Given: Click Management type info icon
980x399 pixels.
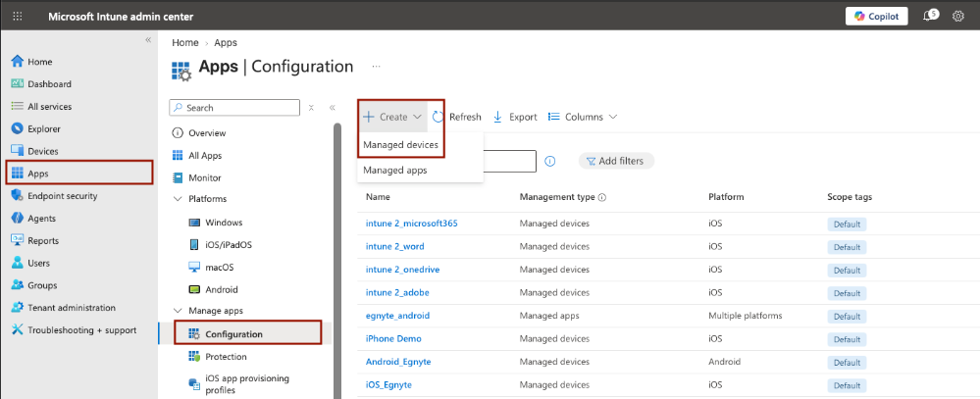Looking at the screenshot, I should (x=602, y=197).
